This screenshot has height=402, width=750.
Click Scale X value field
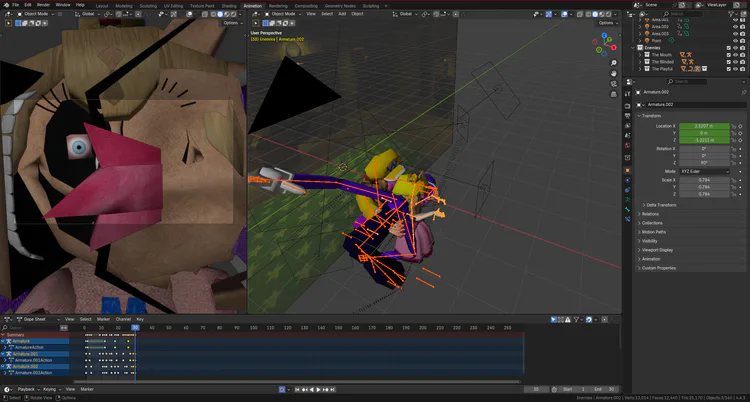[705, 180]
